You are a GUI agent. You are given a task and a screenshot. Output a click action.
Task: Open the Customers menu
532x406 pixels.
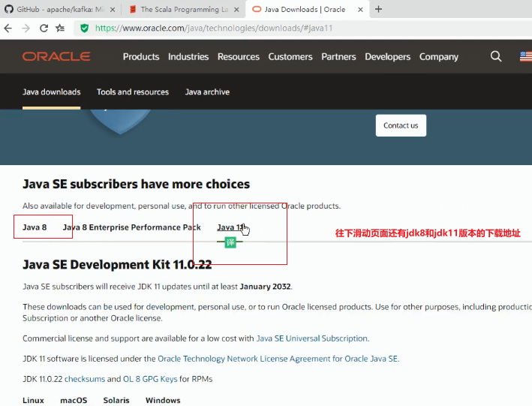point(290,57)
